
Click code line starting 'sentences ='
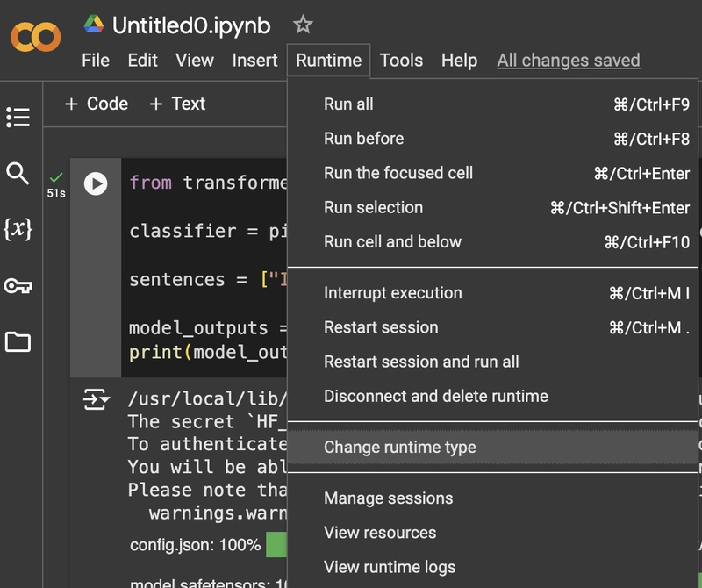coord(208,280)
